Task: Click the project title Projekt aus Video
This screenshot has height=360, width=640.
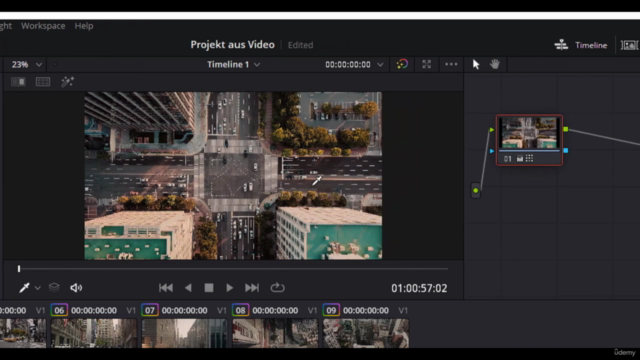Action: click(233, 45)
